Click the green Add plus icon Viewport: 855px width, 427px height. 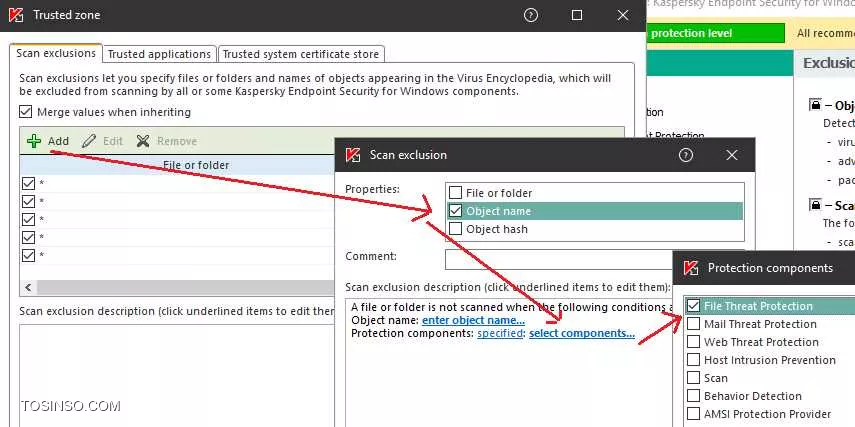coord(34,141)
